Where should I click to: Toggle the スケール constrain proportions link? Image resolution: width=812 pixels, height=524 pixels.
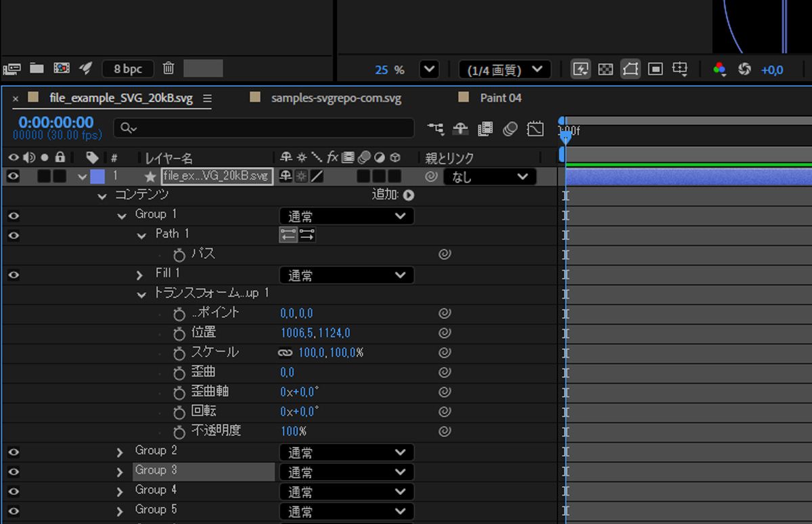[285, 353]
